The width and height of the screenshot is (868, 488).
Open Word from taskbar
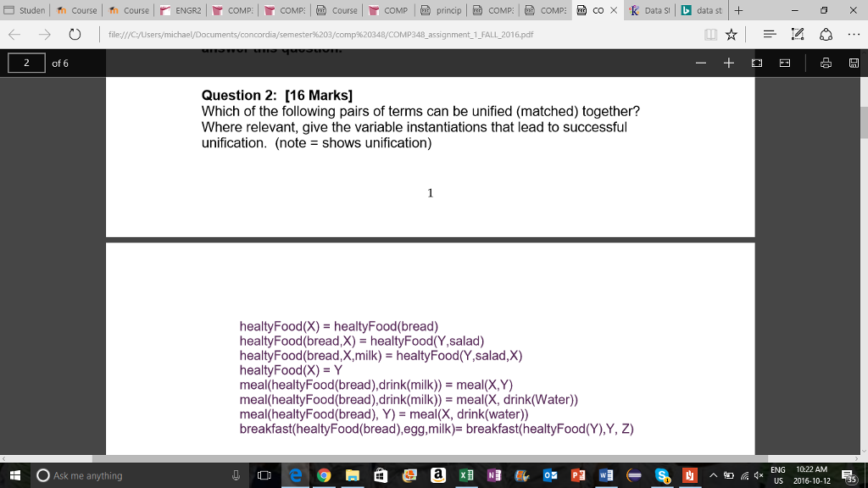606,475
